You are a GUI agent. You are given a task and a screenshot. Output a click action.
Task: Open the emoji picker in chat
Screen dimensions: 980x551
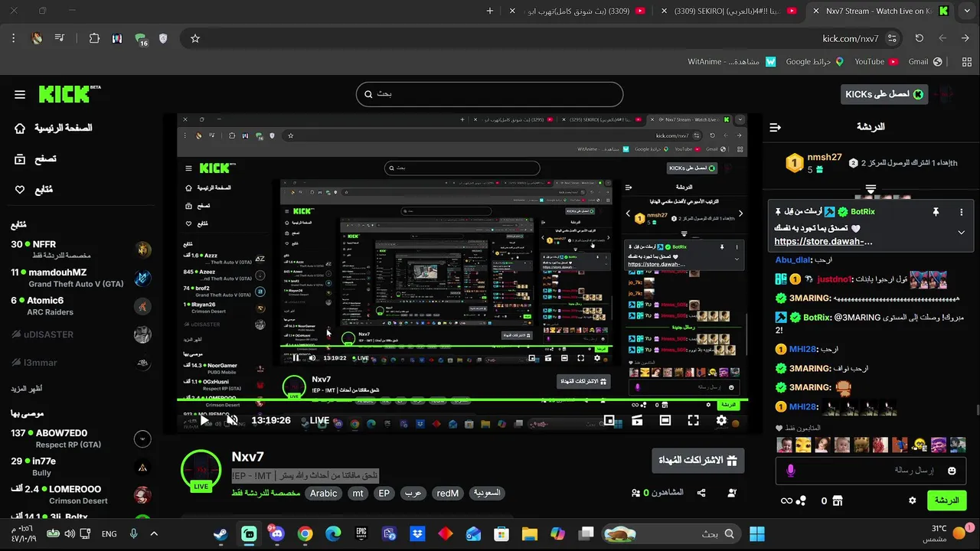click(x=952, y=471)
